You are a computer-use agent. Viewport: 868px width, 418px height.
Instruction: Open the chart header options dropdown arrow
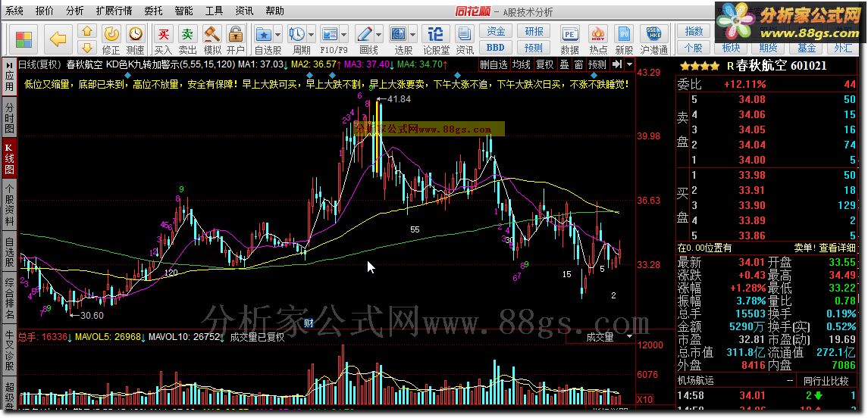pos(629,64)
